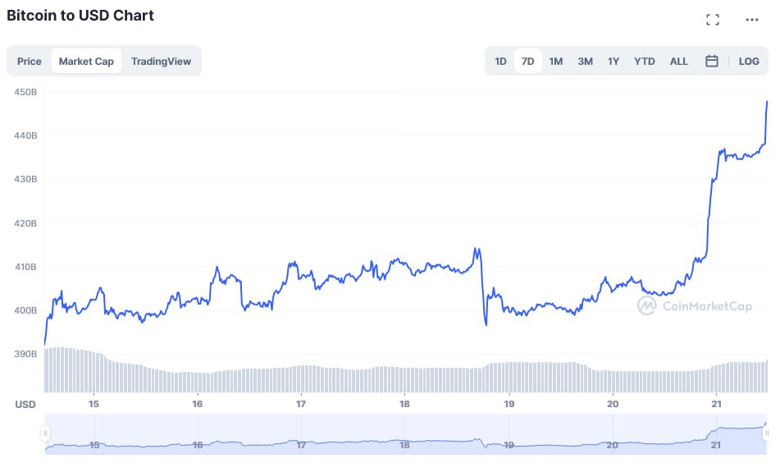Click the mini navigator chart at 18

point(404,438)
